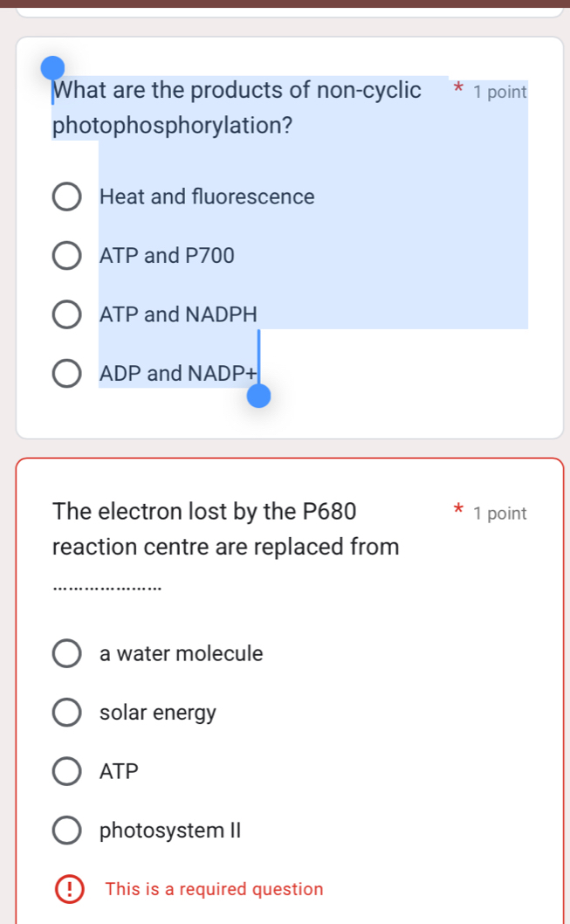
Task: Select the 'ATP and P700' option
Action: pyautogui.click(x=67, y=255)
